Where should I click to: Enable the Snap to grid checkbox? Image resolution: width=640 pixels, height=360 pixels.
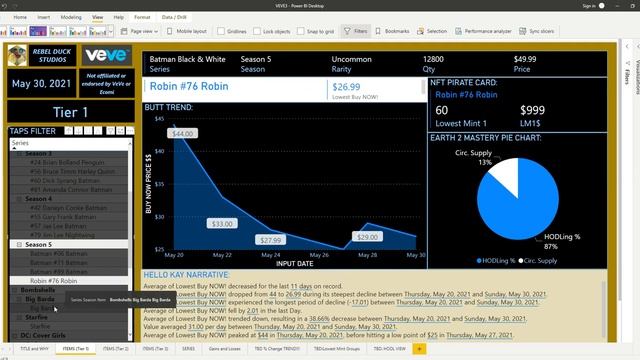300,31
